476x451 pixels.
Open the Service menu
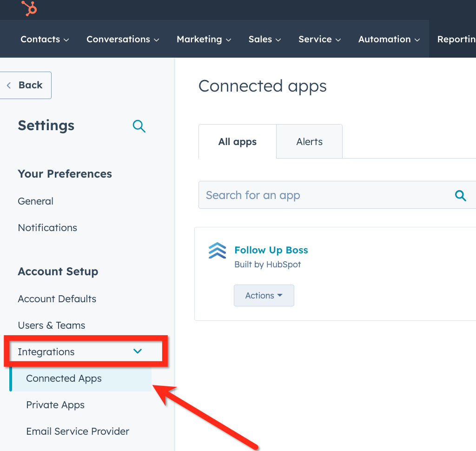point(319,39)
